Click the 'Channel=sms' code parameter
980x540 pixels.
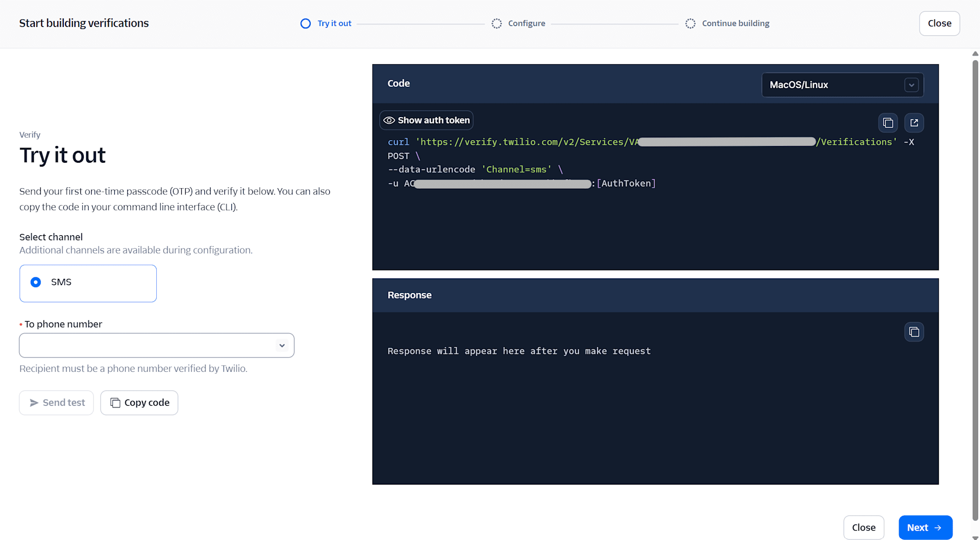516,170
